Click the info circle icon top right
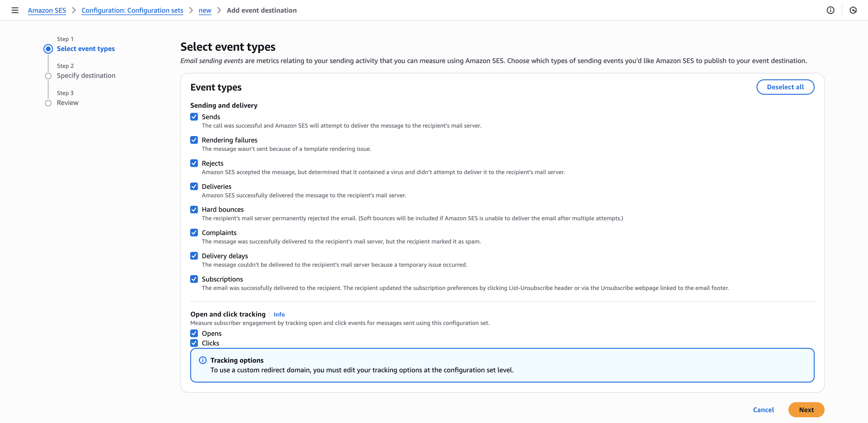This screenshot has width=868, height=423. click(x=830, y=10)
